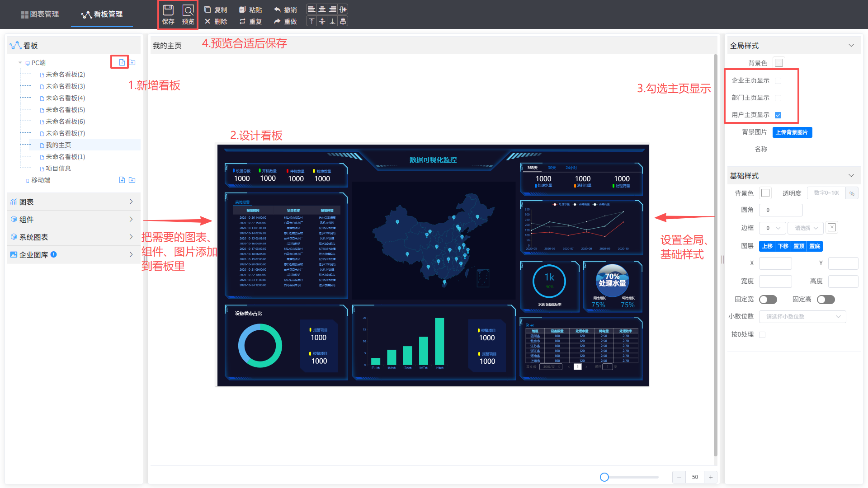Add new folder under 移动端
868x488 pixels.
click(x=132, y=180)
